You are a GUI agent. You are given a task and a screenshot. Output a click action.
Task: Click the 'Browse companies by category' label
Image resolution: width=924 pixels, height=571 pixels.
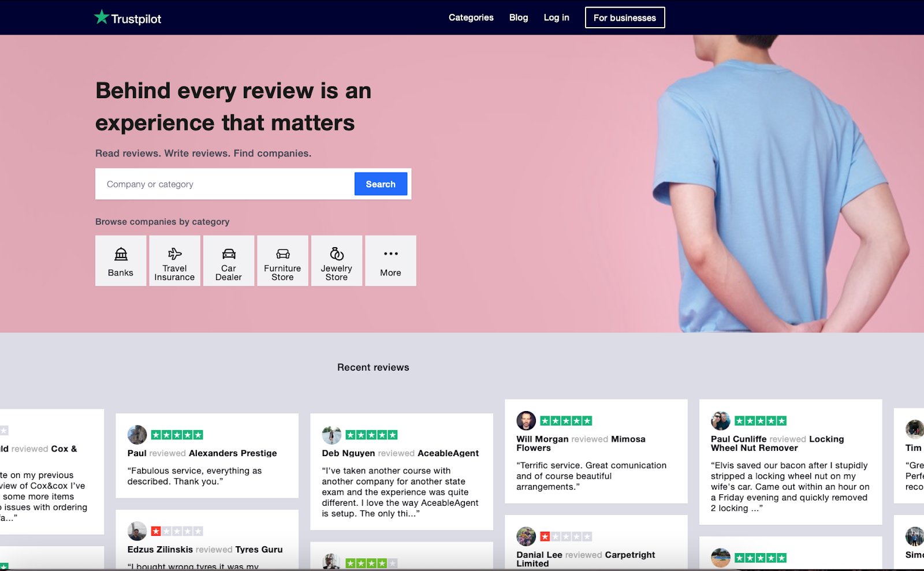pyautogui.click(x=162, y=222)
